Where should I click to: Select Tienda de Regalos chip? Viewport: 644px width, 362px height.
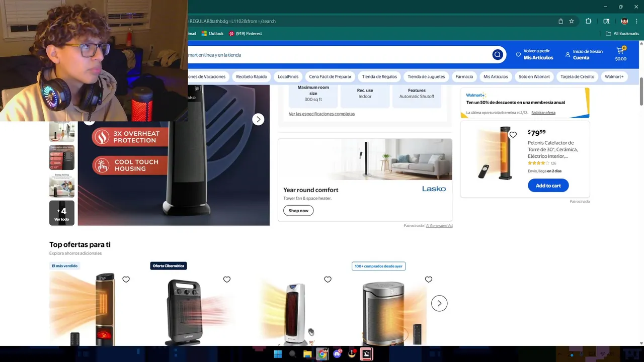[x=379, y=76]
